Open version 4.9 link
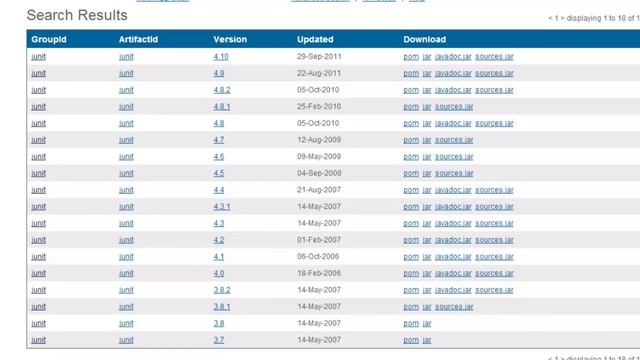Image resolution: width=640 pixels, height=360 pixels. pos(219,73)
